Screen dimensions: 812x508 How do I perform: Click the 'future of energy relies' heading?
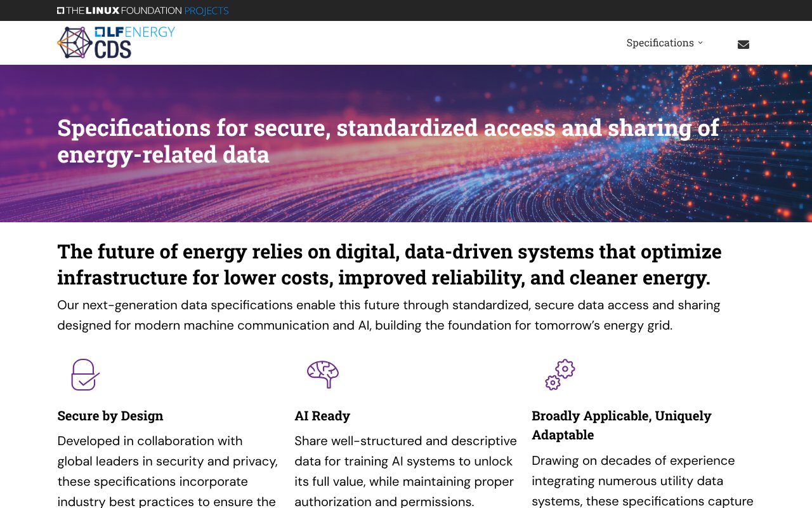389,264
